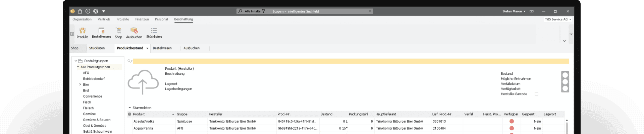Click the red Verfügbar dot for Absolut Vodka

pos(512,121)
